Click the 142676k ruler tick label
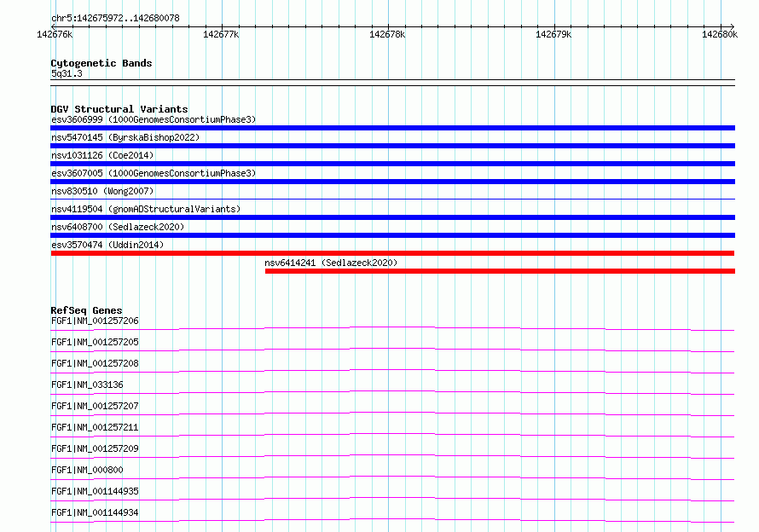 point(55,34)
